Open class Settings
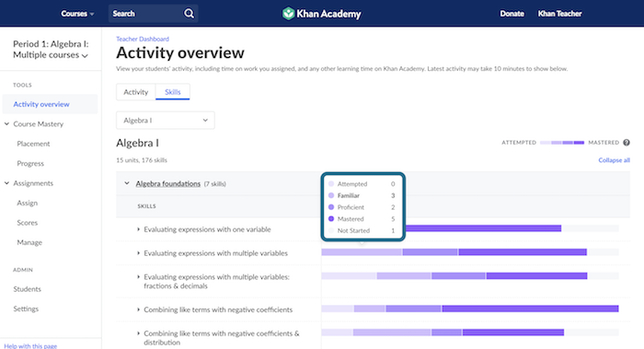The width and height of the screenshot is (644, 349). point(26,308)
